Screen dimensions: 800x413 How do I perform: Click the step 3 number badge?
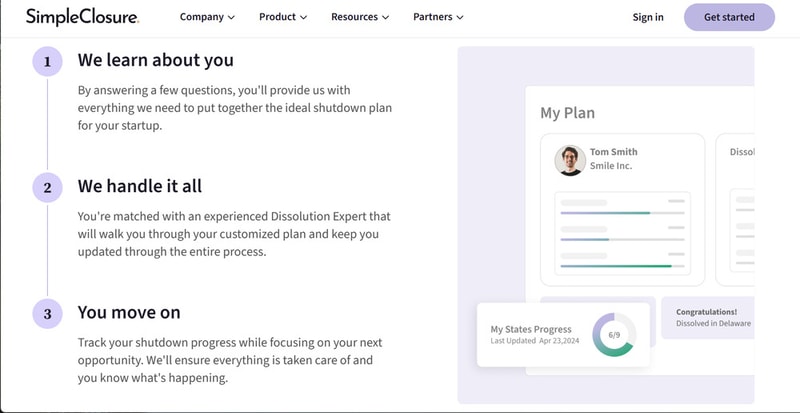point(47,314)
